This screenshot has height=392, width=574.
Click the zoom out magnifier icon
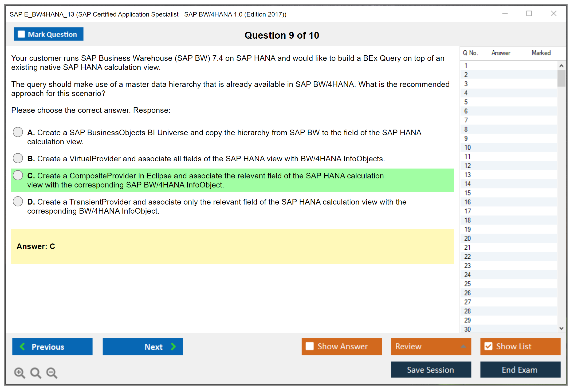pos(52,373)
